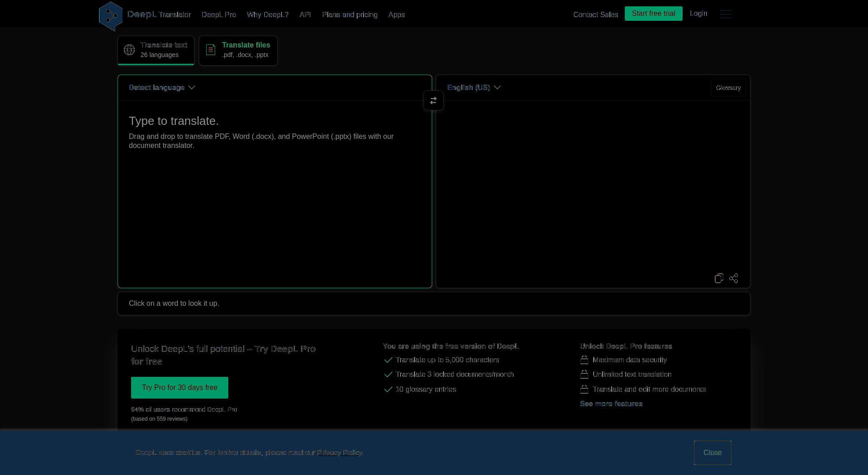Open the hamburger menu icon

(726, 14)
